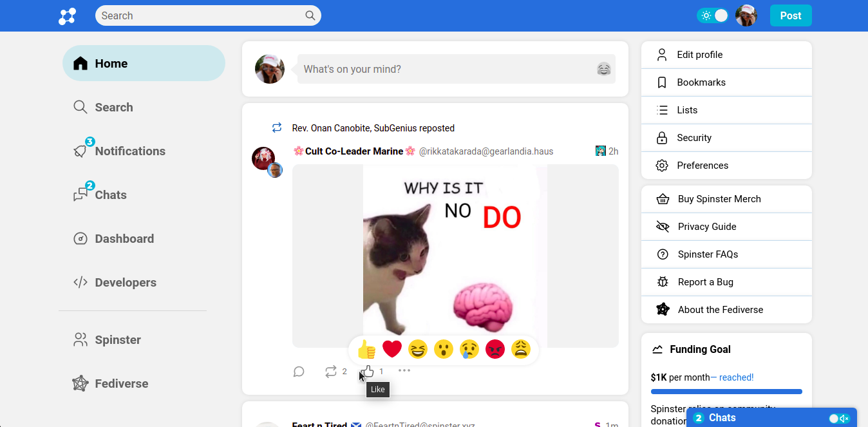This screenshot has height=427, width=868.
Task: Open the post's ellipsis options menu
Action: click(404, 371)
